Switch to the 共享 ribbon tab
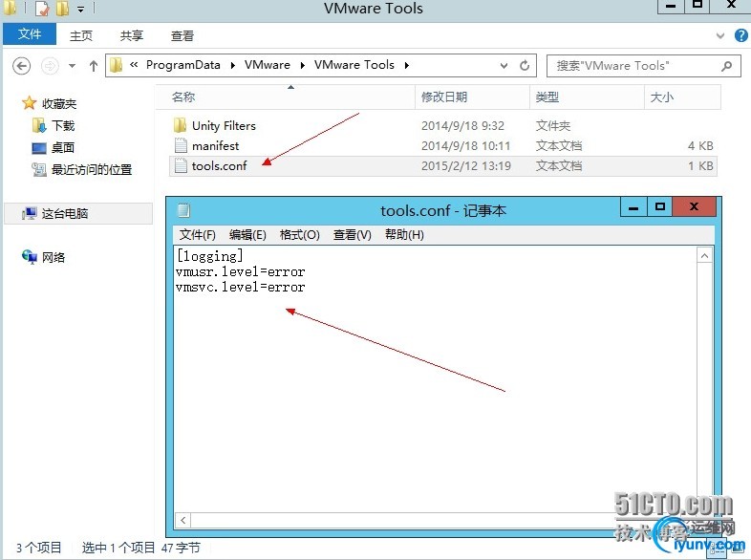The height and width of the screenshot is (560, 751). tap(132, 36)
